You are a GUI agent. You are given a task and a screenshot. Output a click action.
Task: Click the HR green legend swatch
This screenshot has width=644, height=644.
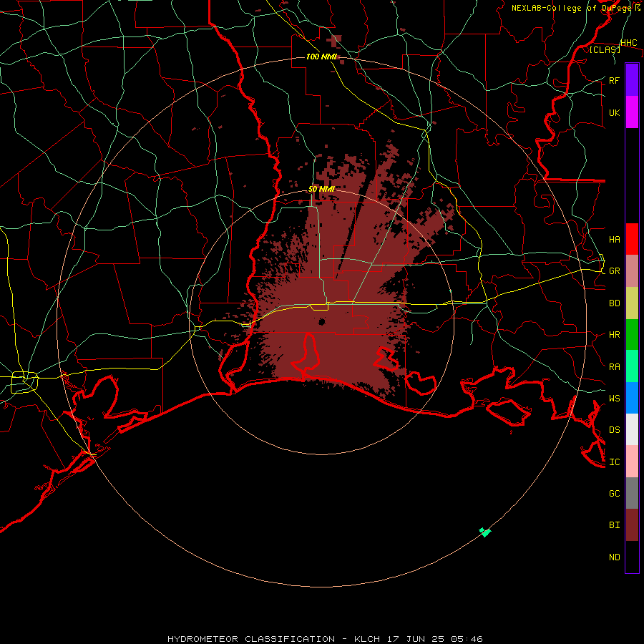[632, 335]
